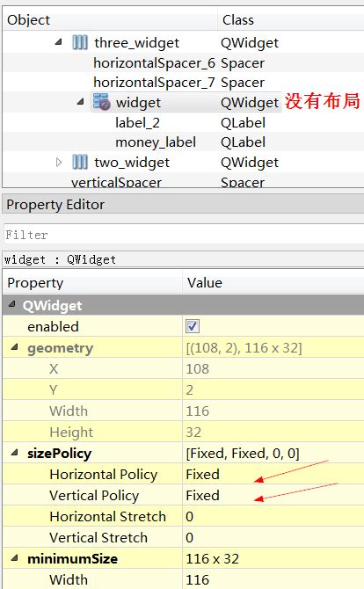Collapse the widget tree node
The width and height of the screenshot is (364, 589).
(80, 101)
